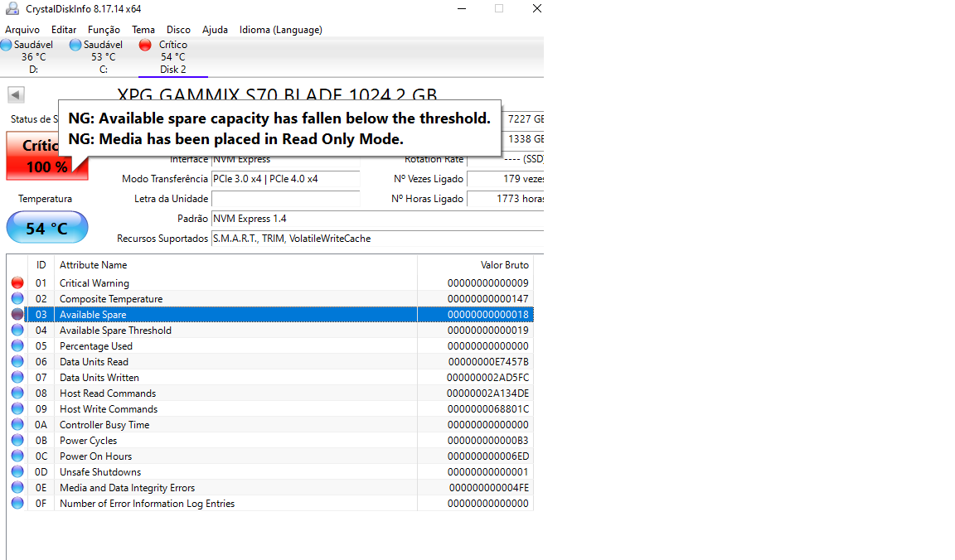Click the Padrão NVM Express 1.4 field

(378, 219)
